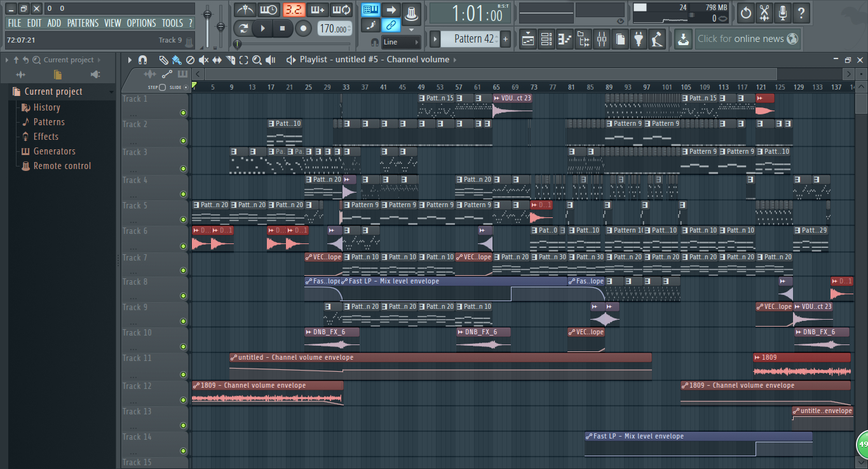Open the playlist options arrow menu
The height and width of the screenshot is (469, 868).
tap(130, 60)
